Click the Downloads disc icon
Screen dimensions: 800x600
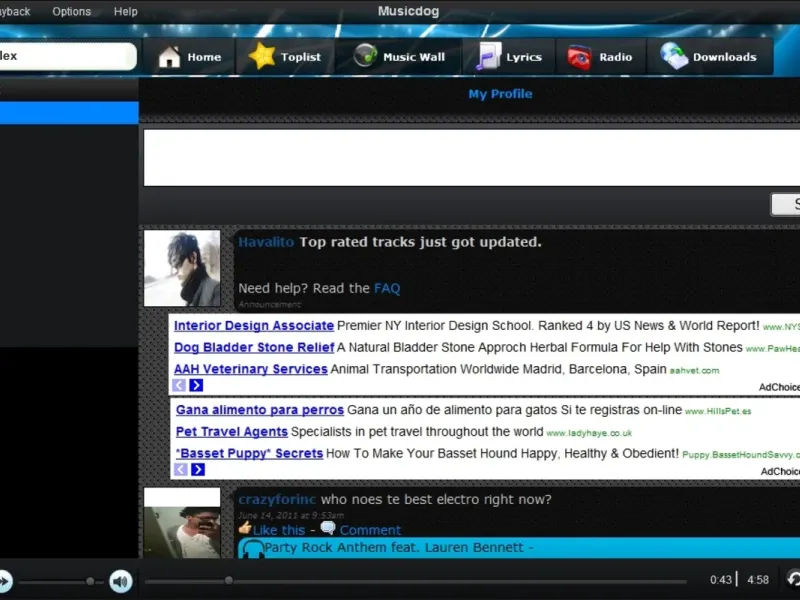674,56
